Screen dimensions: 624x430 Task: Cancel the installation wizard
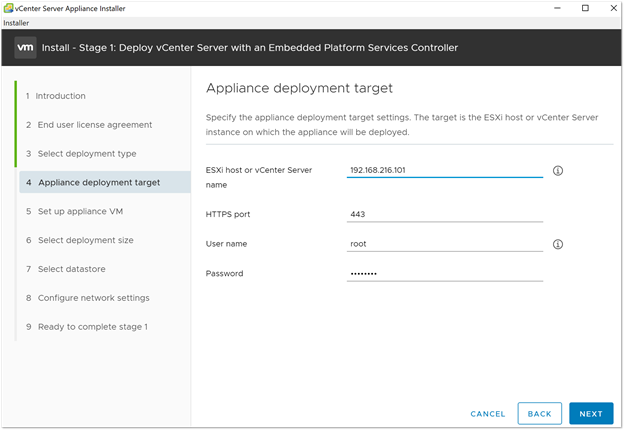pos(488,414)
